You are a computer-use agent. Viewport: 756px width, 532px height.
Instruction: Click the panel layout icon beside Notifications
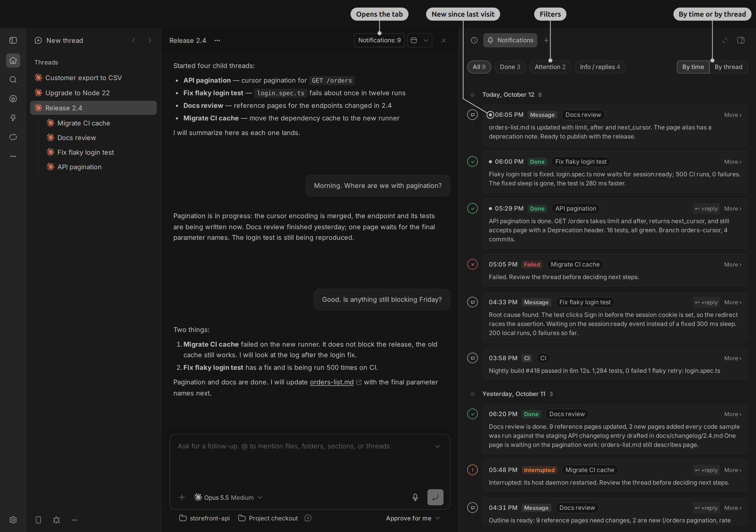[x=414, y=40]
